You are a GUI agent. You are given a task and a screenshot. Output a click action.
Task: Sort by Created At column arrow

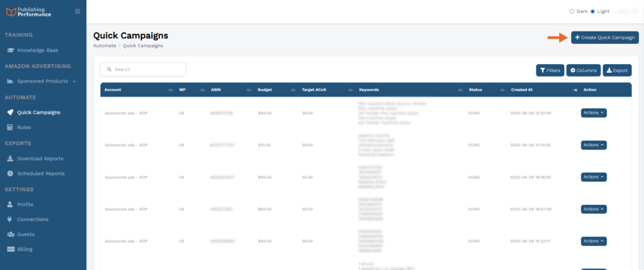(x=575, y=90)
